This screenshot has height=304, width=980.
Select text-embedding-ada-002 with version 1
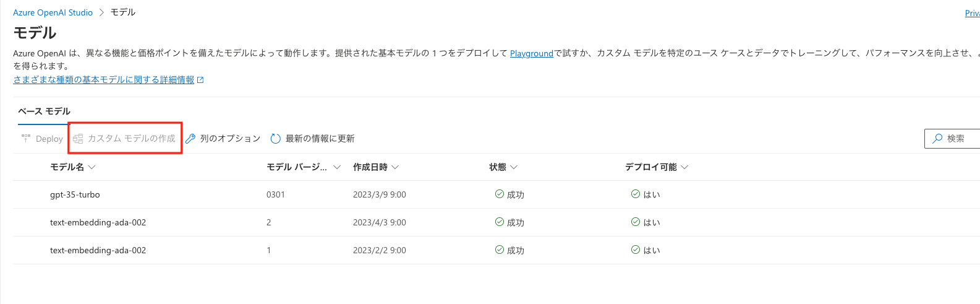(496, 250)
